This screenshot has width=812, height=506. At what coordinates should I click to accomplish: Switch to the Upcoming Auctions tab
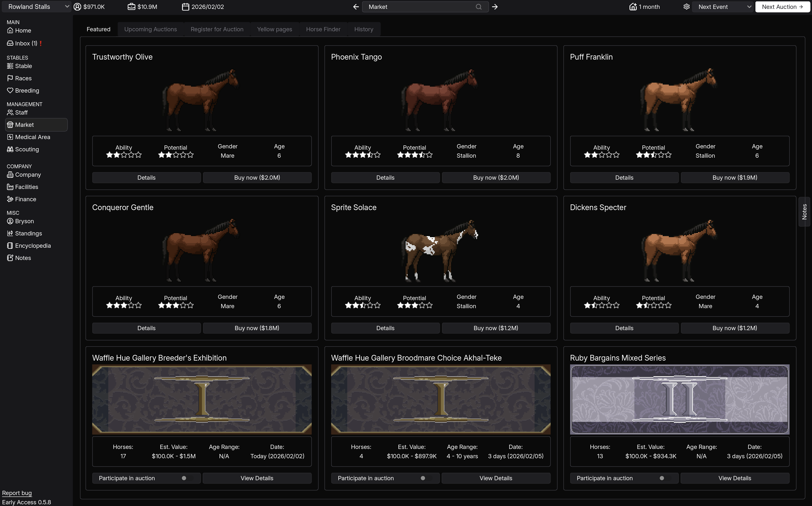pos(150,29)
